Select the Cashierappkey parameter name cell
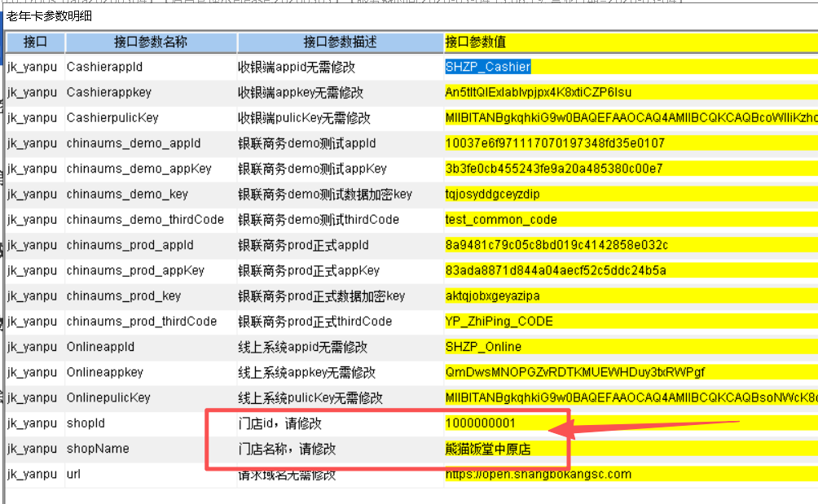Viewport: 818px width, 504px height. pos(108,92)
